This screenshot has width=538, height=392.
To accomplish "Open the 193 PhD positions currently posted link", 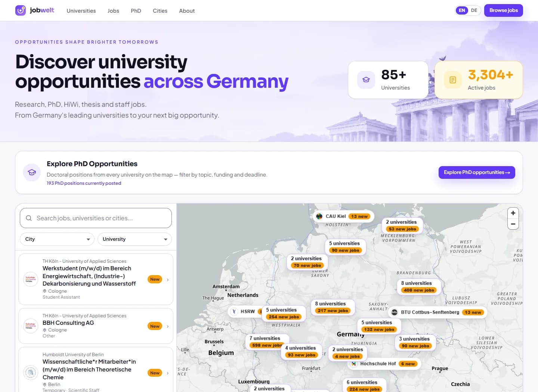I will click(84, 183).
